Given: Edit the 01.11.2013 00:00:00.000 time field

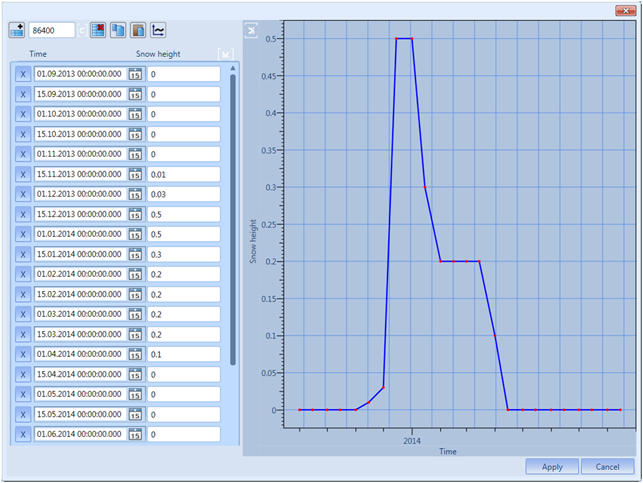Looking at the screenshot, I should pos(81,154).
